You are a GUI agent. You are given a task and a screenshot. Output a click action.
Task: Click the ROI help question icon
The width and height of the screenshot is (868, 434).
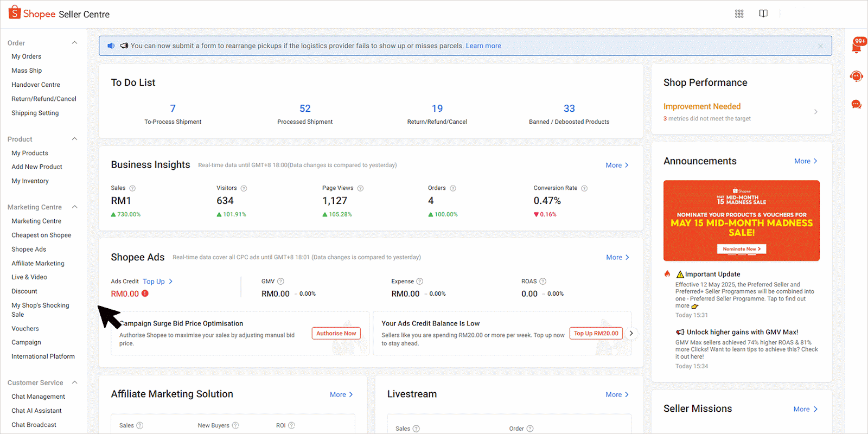click(291, 425)
